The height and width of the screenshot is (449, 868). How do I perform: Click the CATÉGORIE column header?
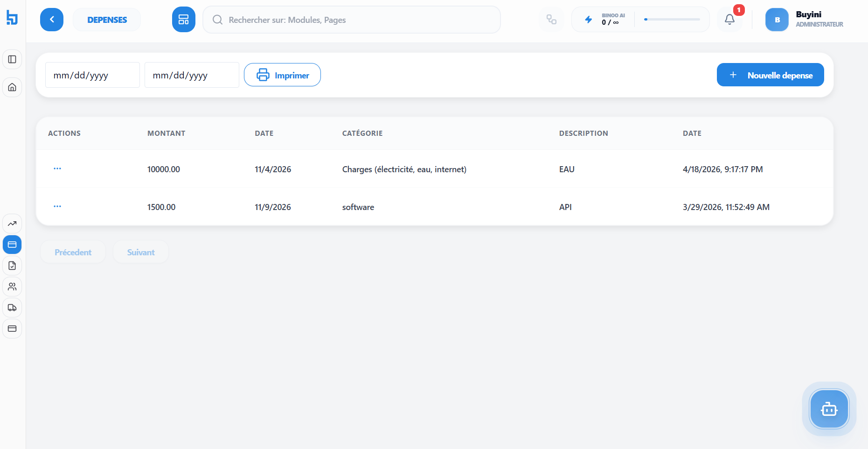[x=362, y=133]
